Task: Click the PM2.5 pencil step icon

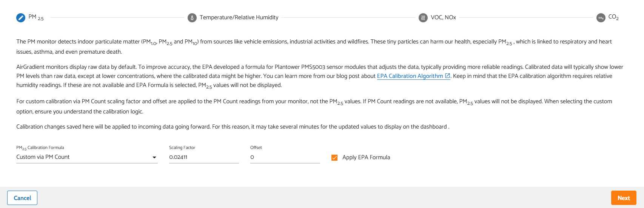Action: click(x=21, y=18)
